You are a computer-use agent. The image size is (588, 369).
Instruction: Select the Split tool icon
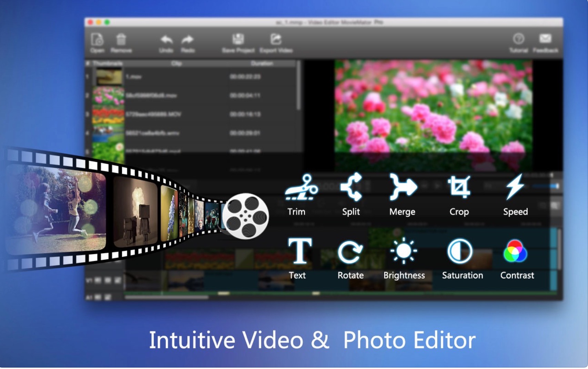[351, 187]
